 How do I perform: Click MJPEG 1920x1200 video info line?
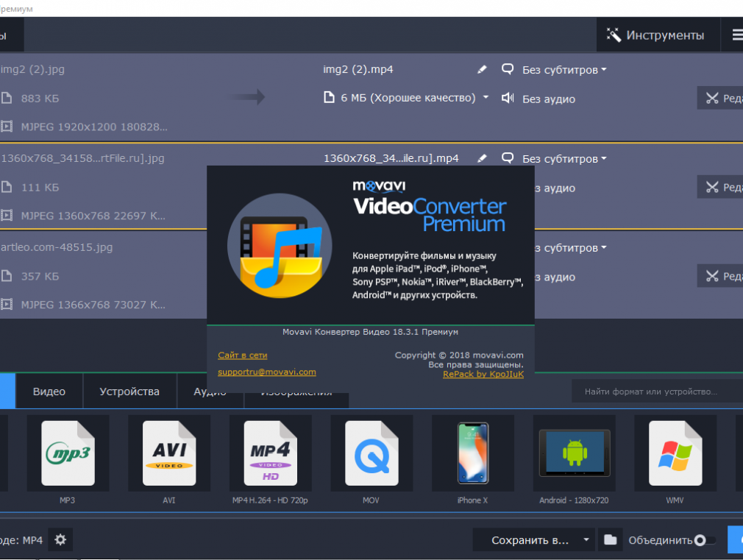(x=94, y=127)
